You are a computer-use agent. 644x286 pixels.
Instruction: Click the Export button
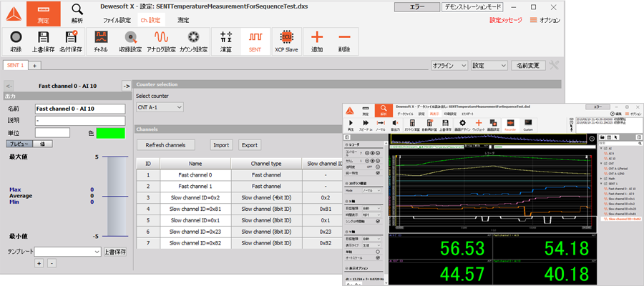(x=250, y=145)
